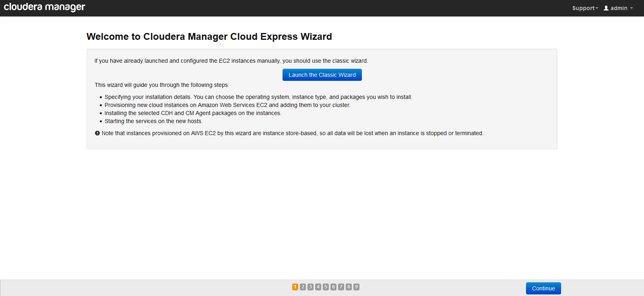This screenshot has height=296, width=644.
Task: Click the 'Provisioning new cloud instances' bullet
Action: click(227, 105)
